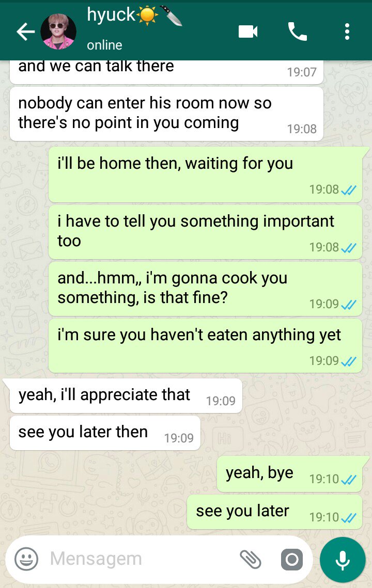Start a voice call with hyuck
372x588 pixels.
click(x=297, y=31)
